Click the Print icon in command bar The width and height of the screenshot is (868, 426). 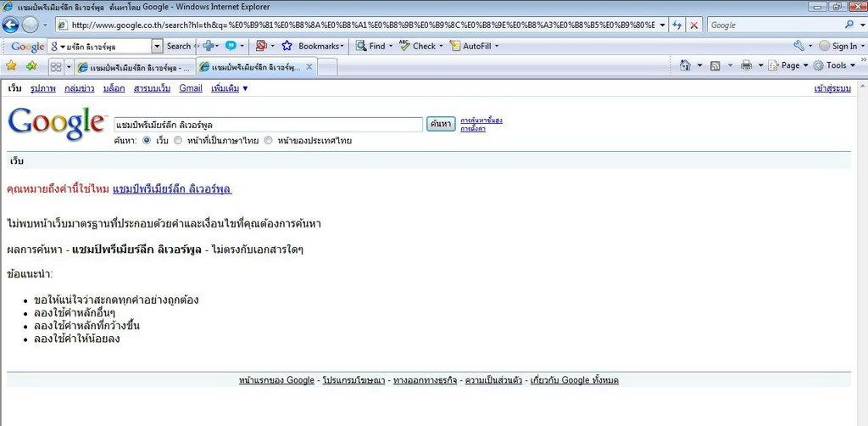point(746,65)
